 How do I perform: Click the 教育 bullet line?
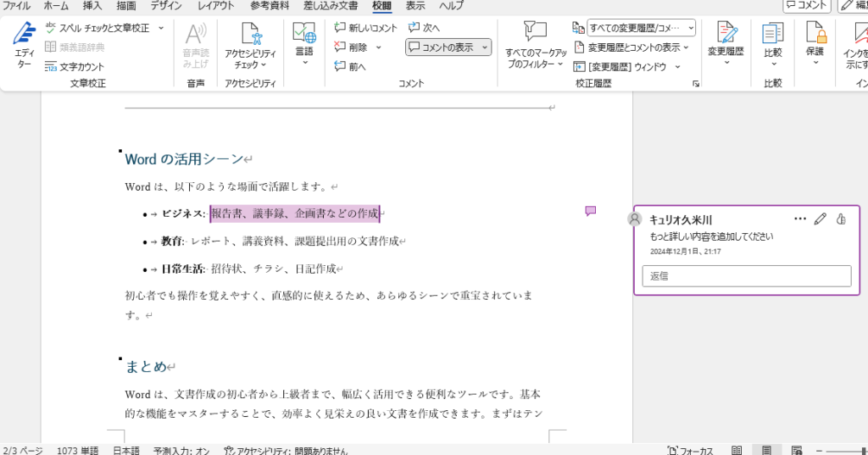click(280, 241)
